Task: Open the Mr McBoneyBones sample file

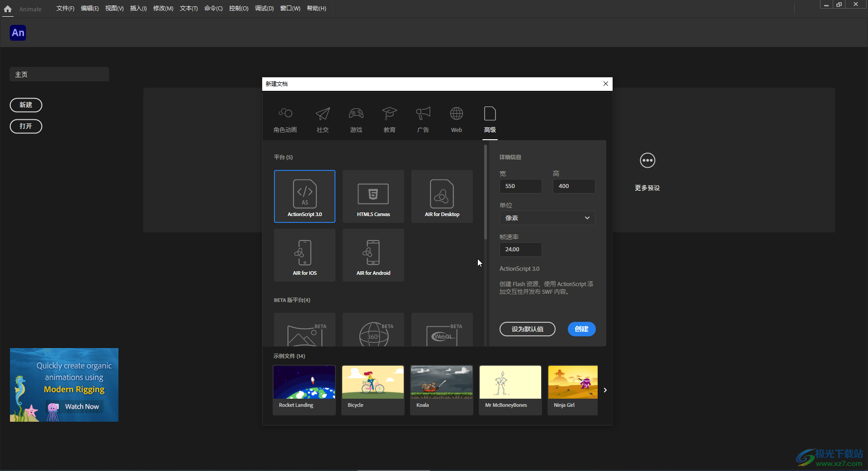Action: coord(510,390)
